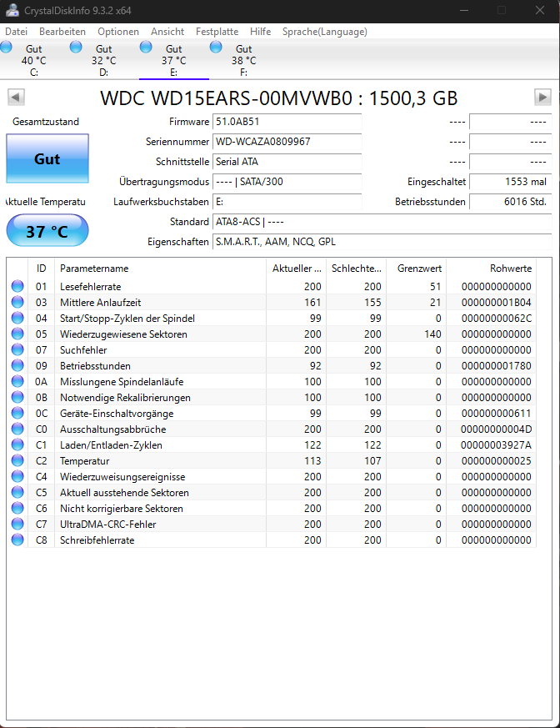Open the Festplatte menu
560x728 pixels.
click(217, 32)
